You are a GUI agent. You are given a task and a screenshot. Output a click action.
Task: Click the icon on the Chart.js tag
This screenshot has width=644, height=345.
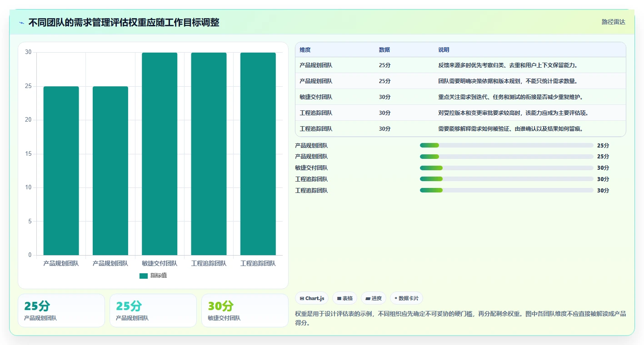[302, 298]
